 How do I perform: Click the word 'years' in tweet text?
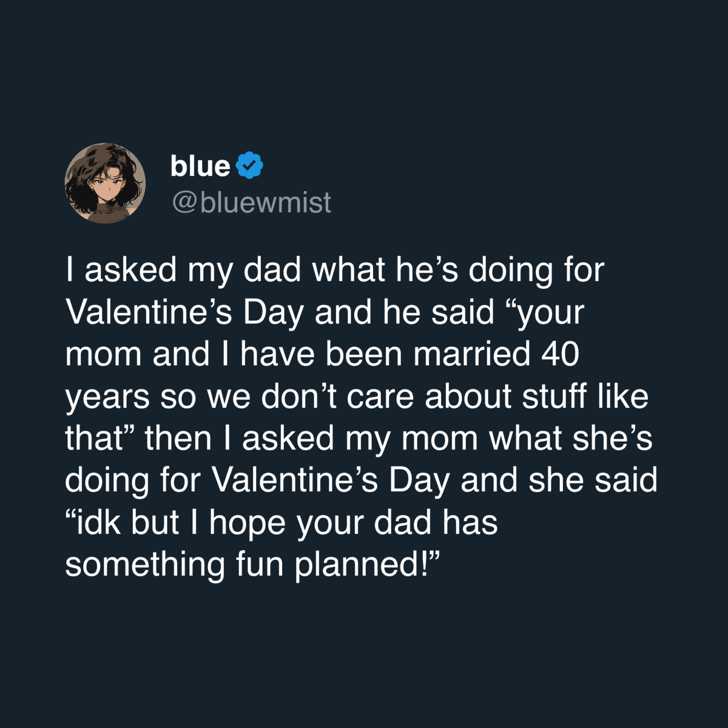[107, 397]
